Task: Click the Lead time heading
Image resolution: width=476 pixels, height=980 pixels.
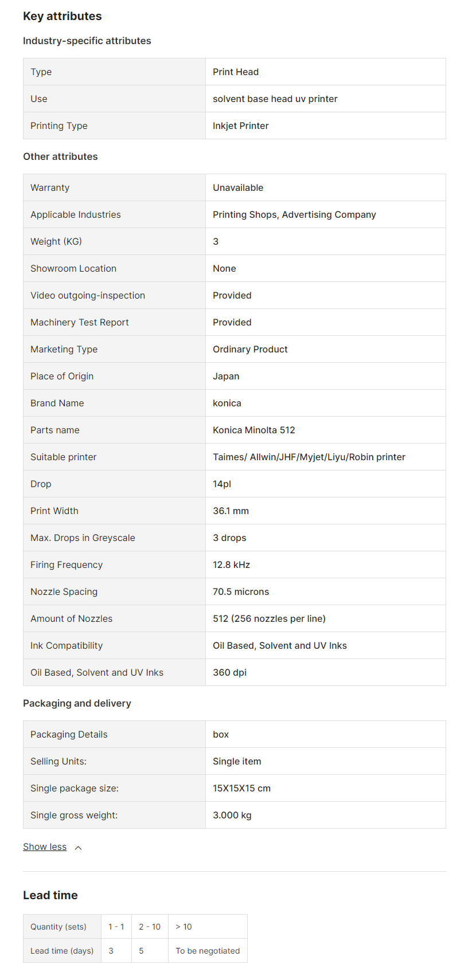Action: click(50, 895)
